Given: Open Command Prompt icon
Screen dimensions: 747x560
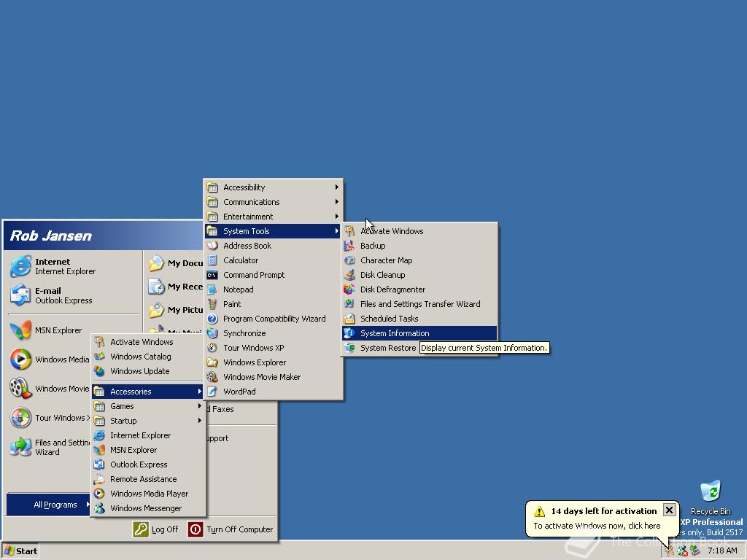Looking at the screenshot, I should pos(212,275).
